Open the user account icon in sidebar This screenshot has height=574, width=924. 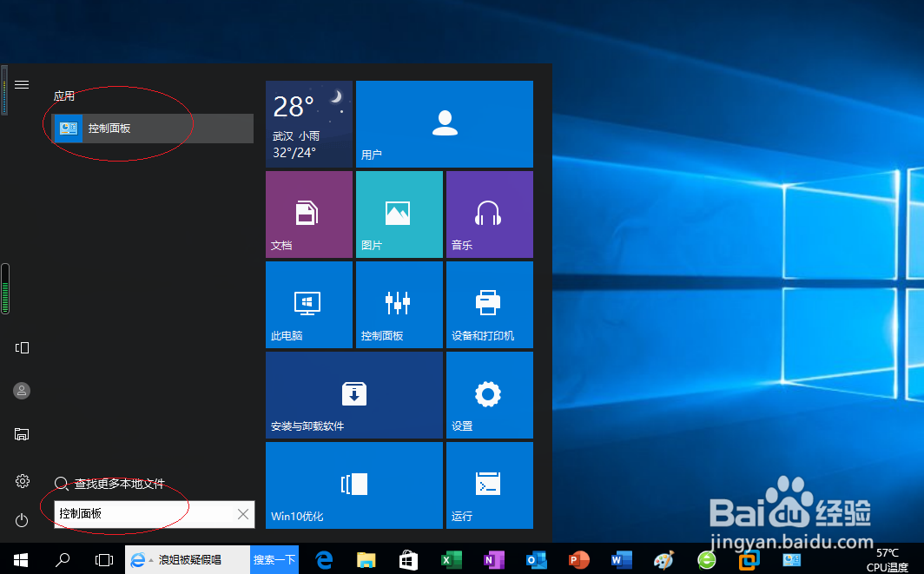[x=22, y=391]
